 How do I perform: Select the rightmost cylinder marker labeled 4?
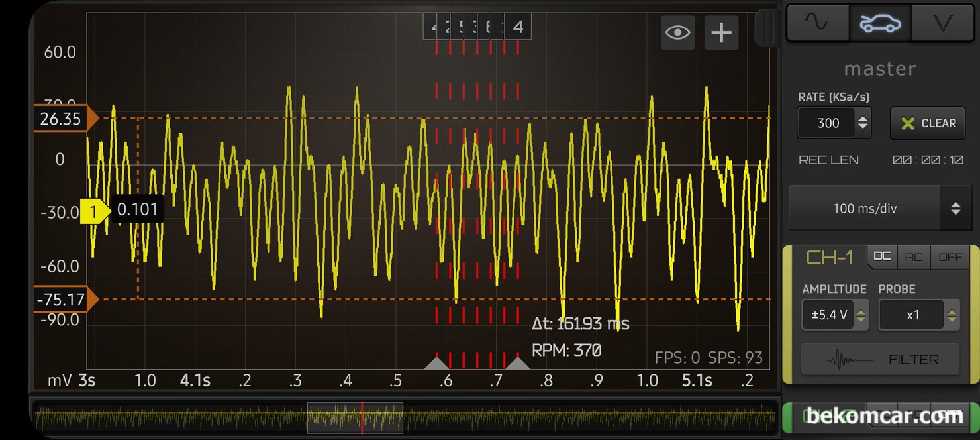518,27
